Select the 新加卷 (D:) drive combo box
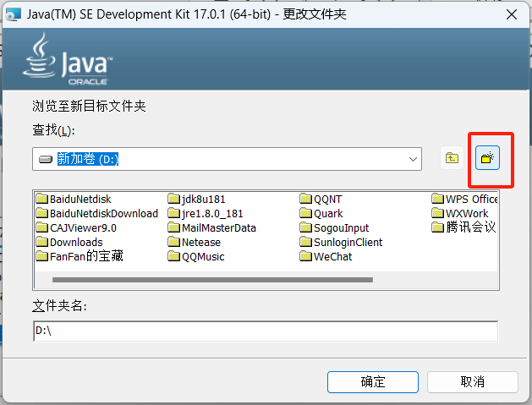The width and height of the screenshot is (532, 405). [227, 159]
